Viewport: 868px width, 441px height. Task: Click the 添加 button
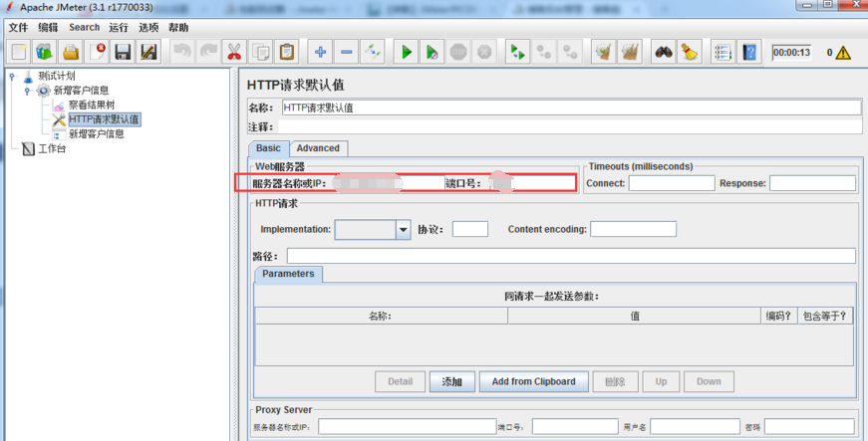(x=452, y=381)
